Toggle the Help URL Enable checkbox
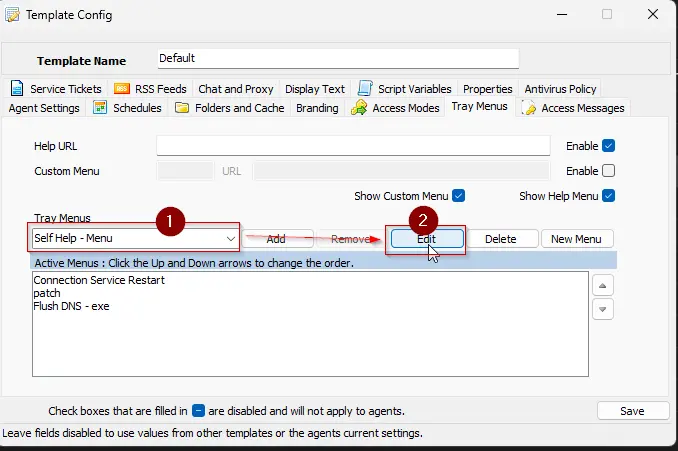The image size is (678, 451). 608,146
